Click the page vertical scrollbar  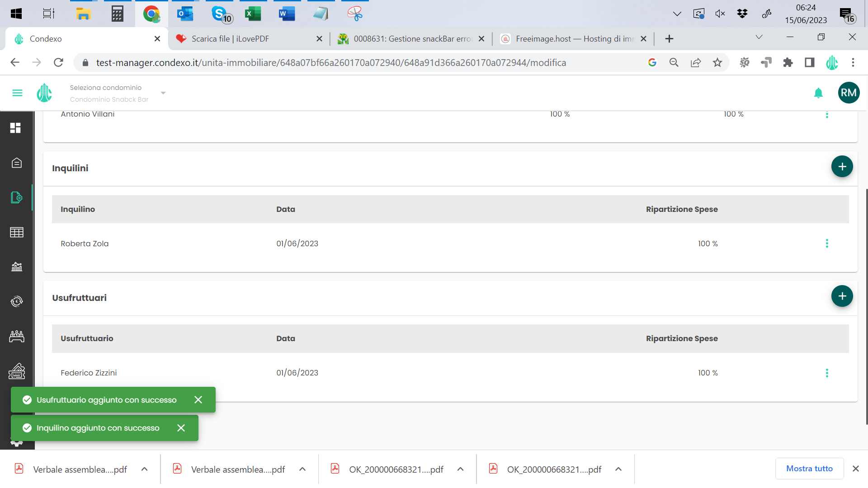tap(866, 307)
